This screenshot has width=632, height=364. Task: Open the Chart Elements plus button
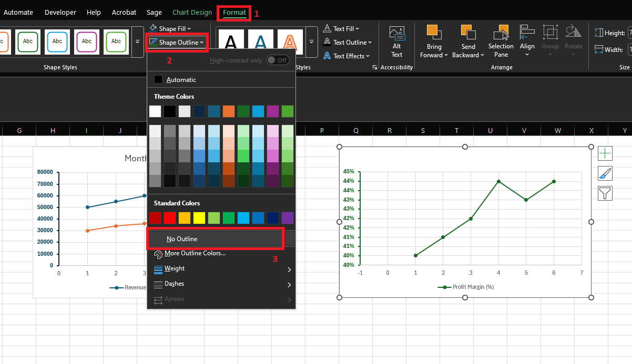point(605,153)
